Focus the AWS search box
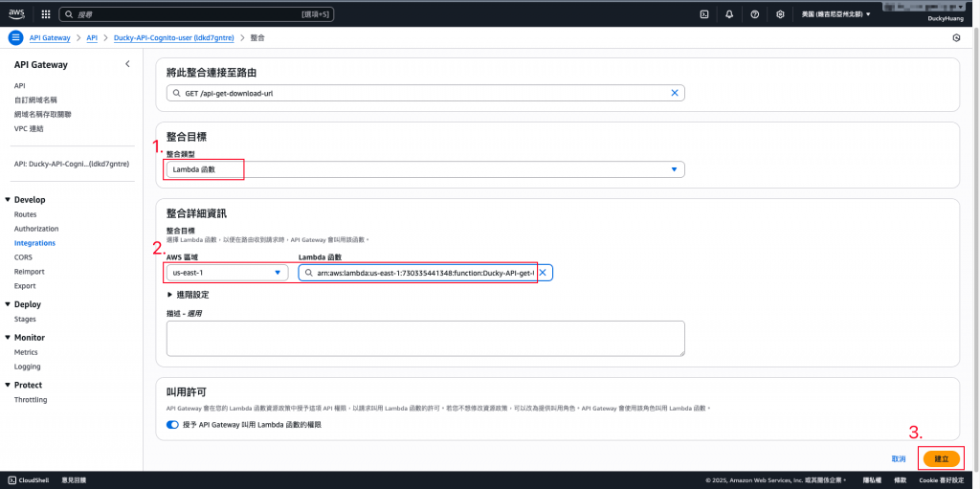This screenshot has height=489, width=980. pos(197,13)
